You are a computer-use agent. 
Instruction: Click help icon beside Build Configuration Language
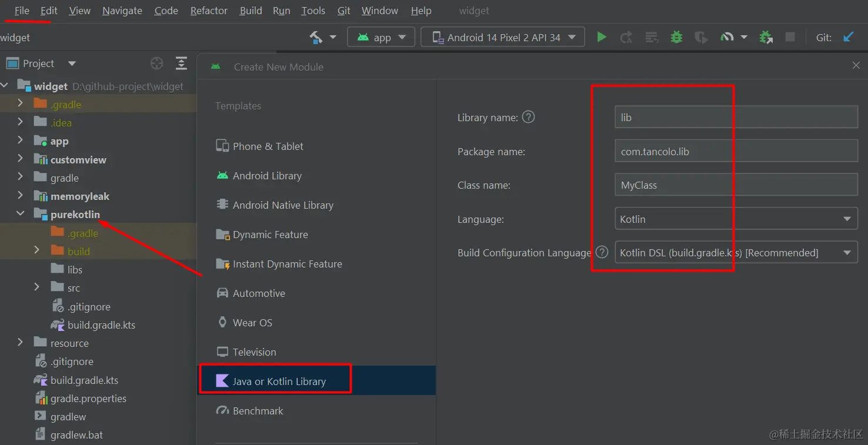click(602, 252)
